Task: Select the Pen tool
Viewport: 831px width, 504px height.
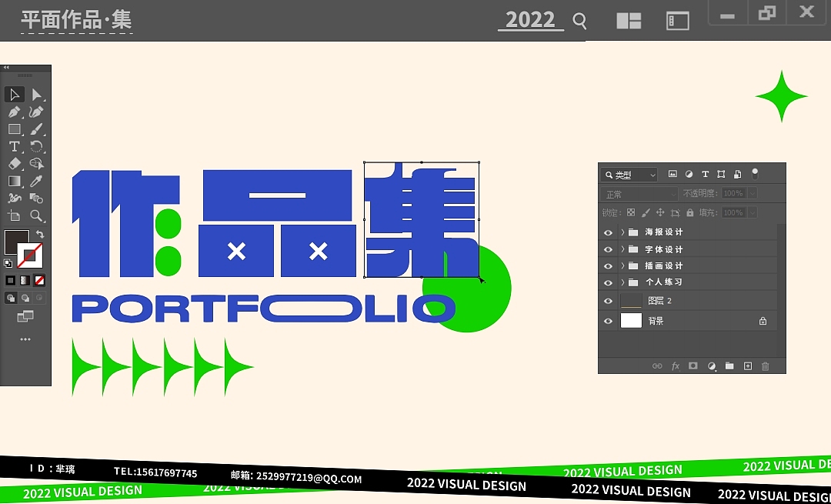Action: 15,112
